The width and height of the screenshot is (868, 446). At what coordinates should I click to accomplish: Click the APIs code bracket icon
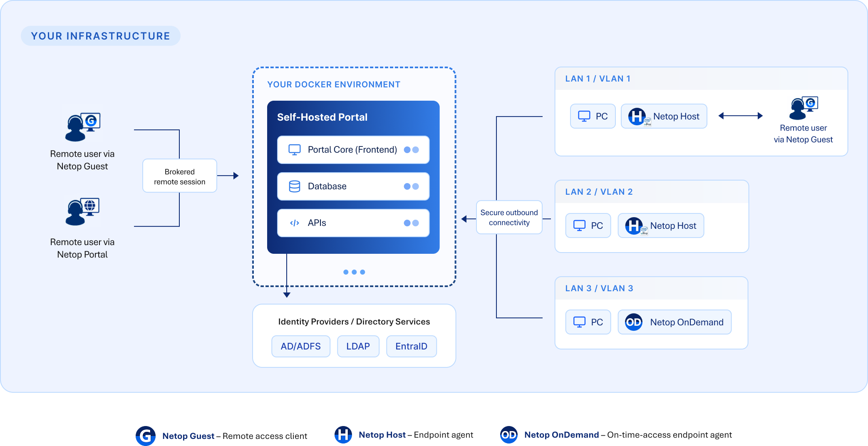[295, 223]
